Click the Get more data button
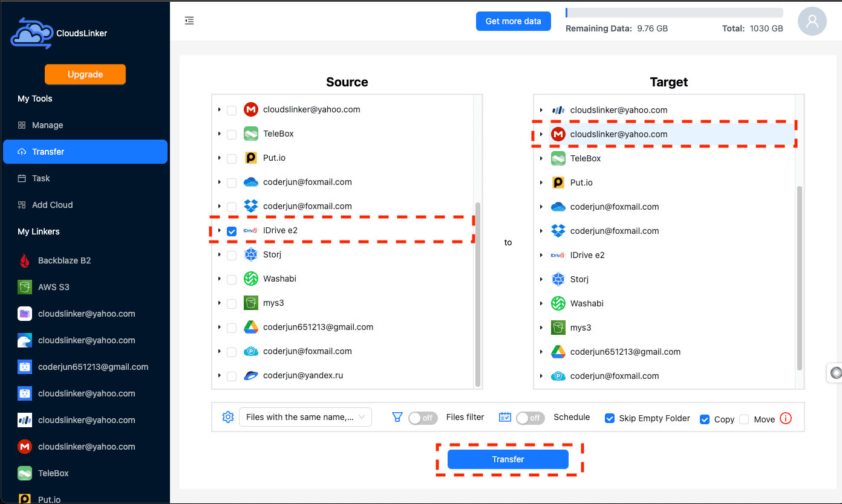842x504 pixels. (513, 21)
